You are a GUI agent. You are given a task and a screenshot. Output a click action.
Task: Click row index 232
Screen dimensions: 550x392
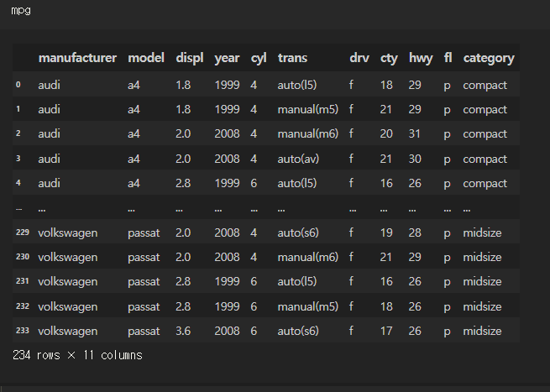(x=23, y=306)
